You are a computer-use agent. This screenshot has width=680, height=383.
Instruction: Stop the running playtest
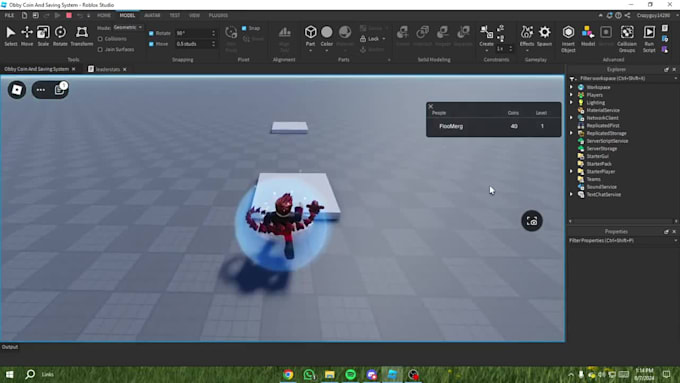pyautogui.click(x=69, y=15)
